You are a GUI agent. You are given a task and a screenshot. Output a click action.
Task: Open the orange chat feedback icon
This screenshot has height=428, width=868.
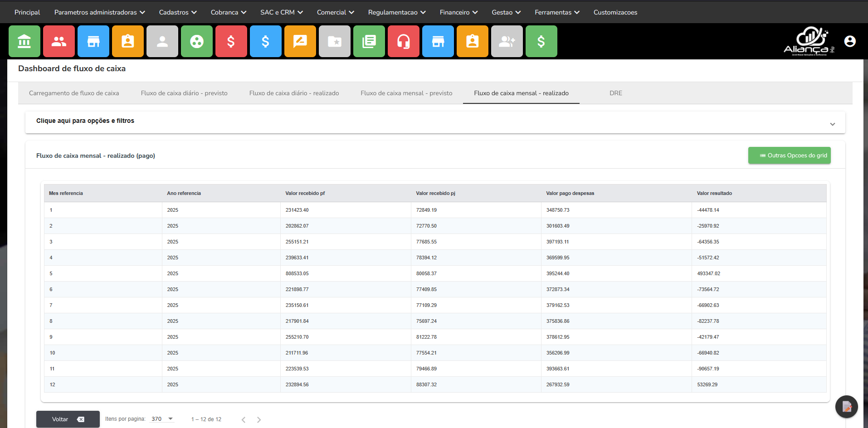click(x=300, y=41)
